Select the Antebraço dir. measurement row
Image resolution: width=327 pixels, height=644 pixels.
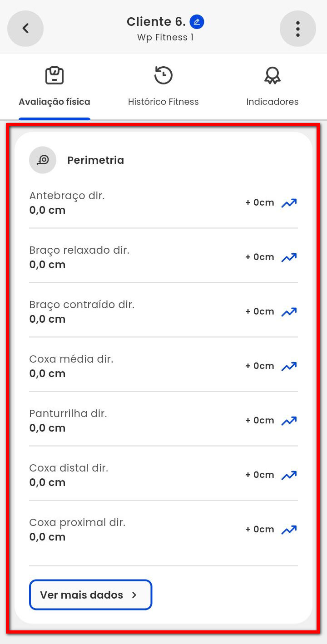[x=136, y=203]
